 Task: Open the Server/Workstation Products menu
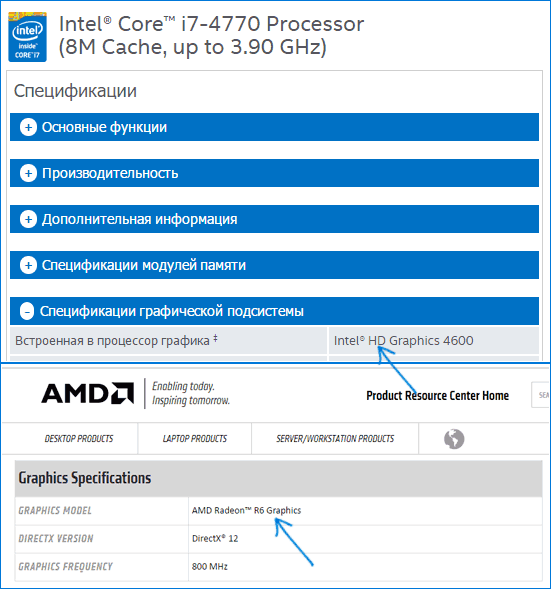(x=335, y=438)
